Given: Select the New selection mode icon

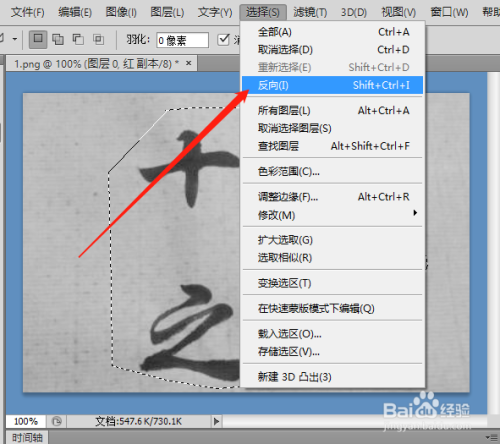Looking at the screenshot, I should pos(38,40).
